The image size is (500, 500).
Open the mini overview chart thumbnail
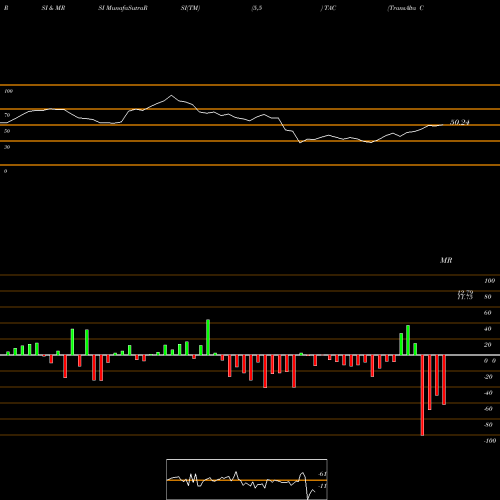[247, 479]
